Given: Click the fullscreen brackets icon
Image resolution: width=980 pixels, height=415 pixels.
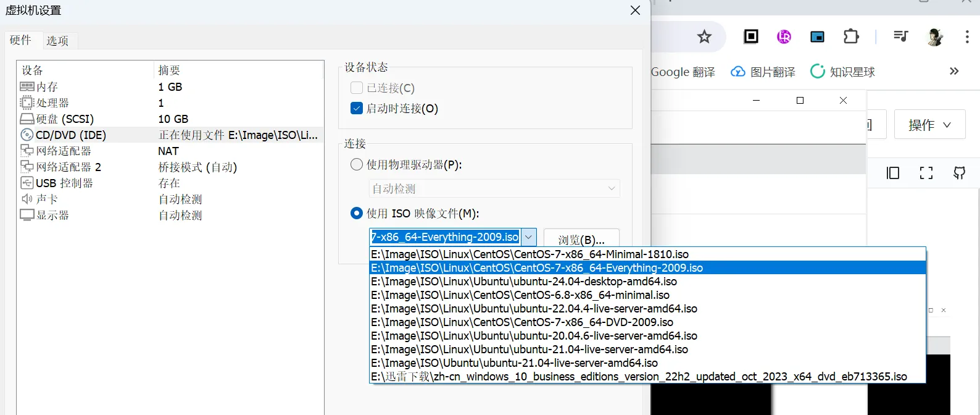Looking at the screenshot, I should tap(926, 173).
